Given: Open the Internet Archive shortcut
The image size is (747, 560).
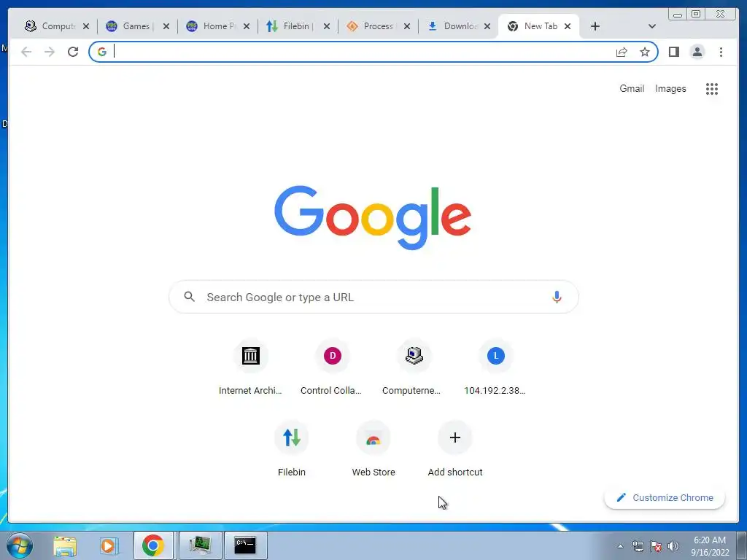Looking at the screenshot, I should (x=251, y=367).
